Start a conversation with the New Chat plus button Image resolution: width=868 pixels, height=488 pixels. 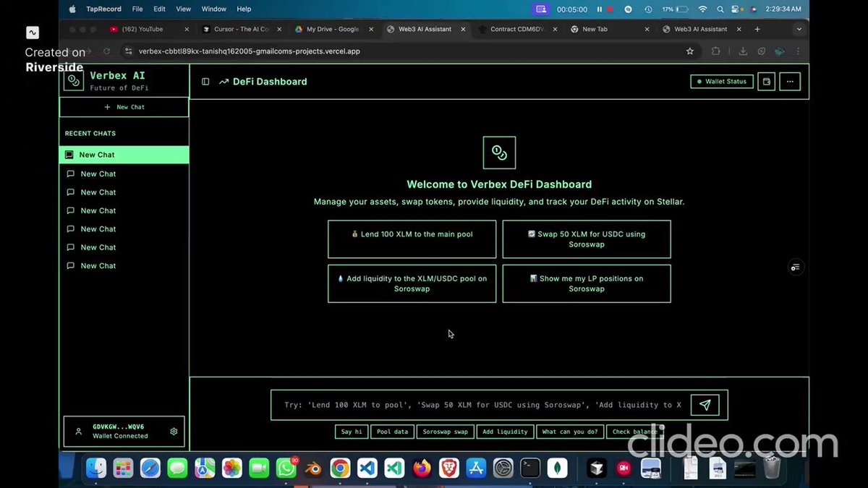click(x=124, y=107)
